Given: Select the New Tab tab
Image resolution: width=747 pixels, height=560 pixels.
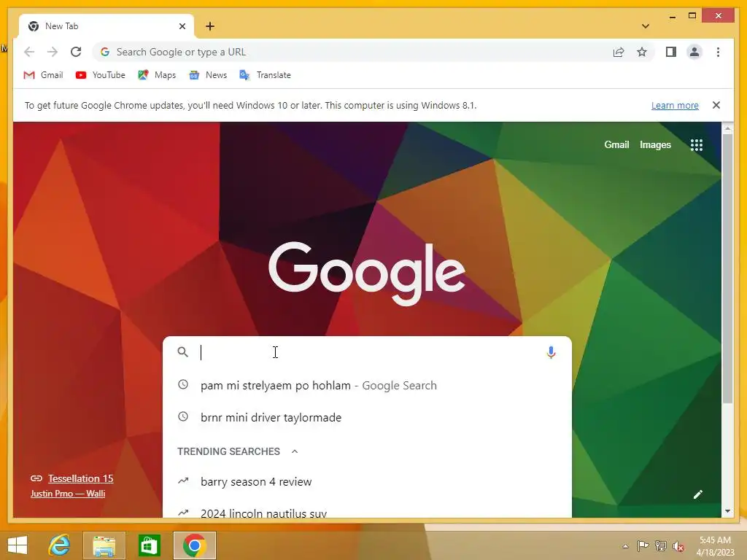Looking at the screenshot, I should [x=107, y=26].
